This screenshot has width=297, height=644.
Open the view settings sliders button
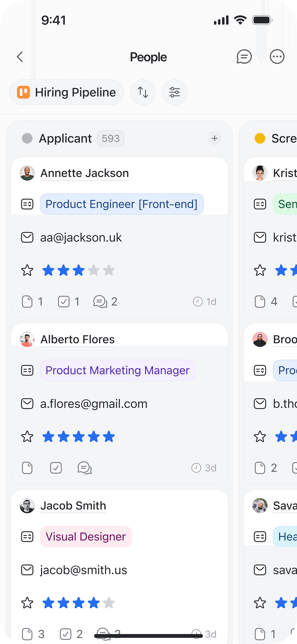click(x=174, y=92)
